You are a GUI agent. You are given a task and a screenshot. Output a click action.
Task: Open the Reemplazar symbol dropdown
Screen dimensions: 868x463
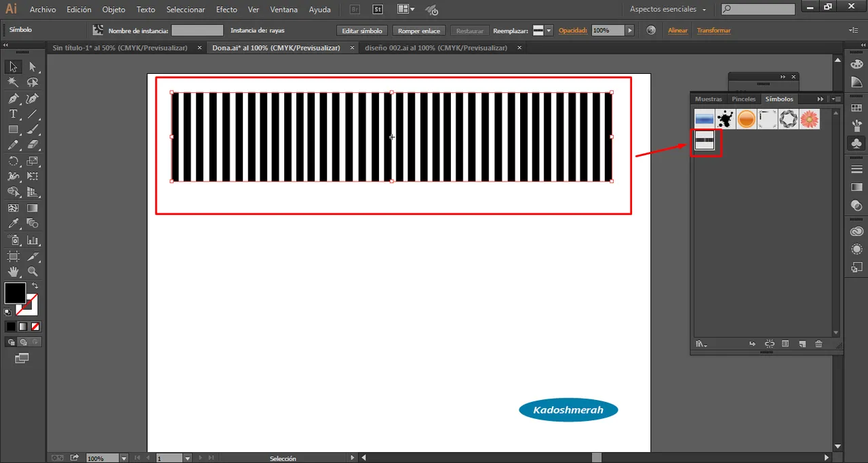[x=549, y=31]
